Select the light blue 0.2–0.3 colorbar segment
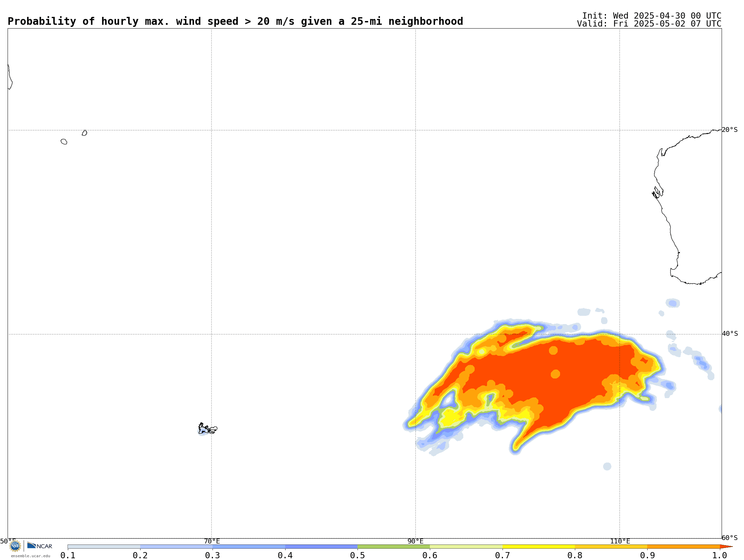 pyautogui.click(x=176, y=547)
